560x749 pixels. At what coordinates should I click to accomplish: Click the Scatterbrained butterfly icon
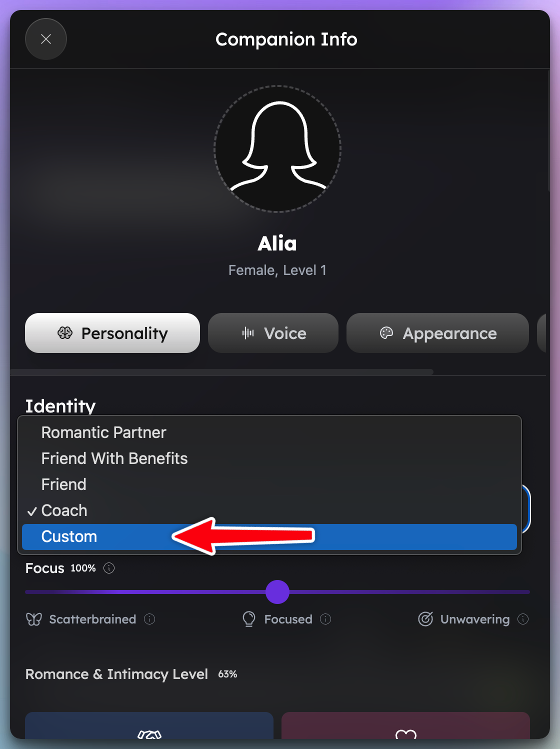34,619
